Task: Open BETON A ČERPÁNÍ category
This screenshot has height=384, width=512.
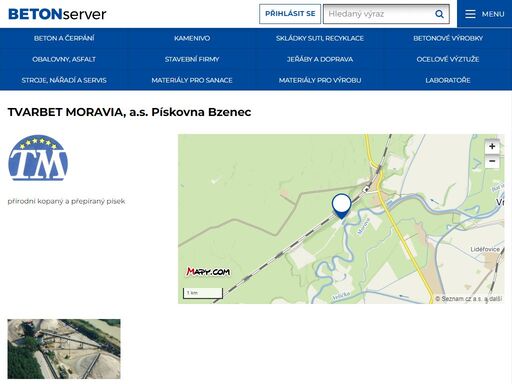Action: tap(64, 38)
